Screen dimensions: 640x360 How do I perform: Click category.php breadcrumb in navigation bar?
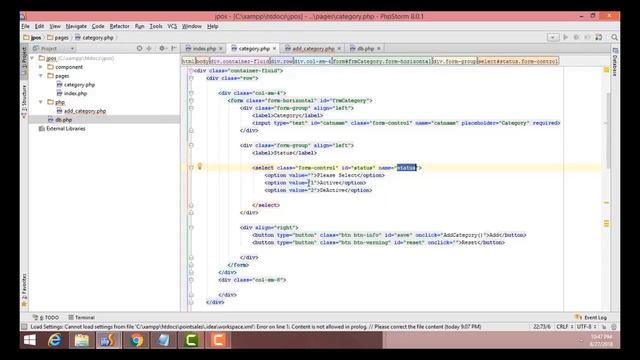[x=94, y=38]
